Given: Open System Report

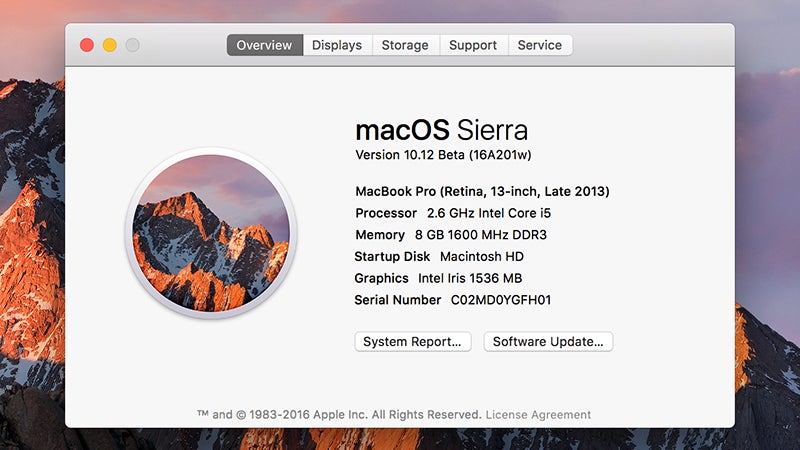Looking at the screenshot, I should (x=413, y=341).
